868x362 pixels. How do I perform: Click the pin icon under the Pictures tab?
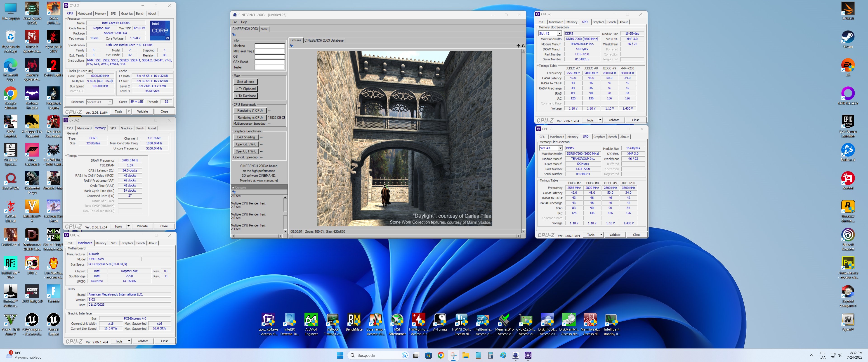click(292, 45)
